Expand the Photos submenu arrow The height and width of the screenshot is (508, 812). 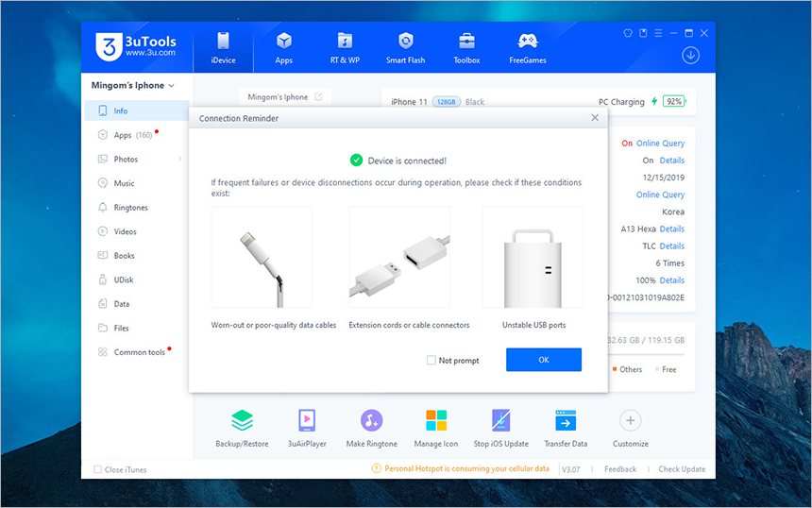(x=179, y=159)
